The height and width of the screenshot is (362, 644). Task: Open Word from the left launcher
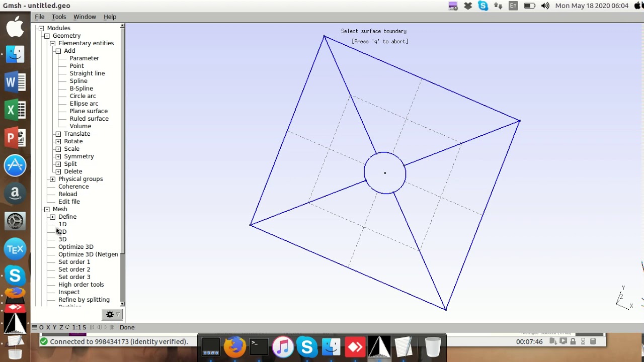[15, 82]
